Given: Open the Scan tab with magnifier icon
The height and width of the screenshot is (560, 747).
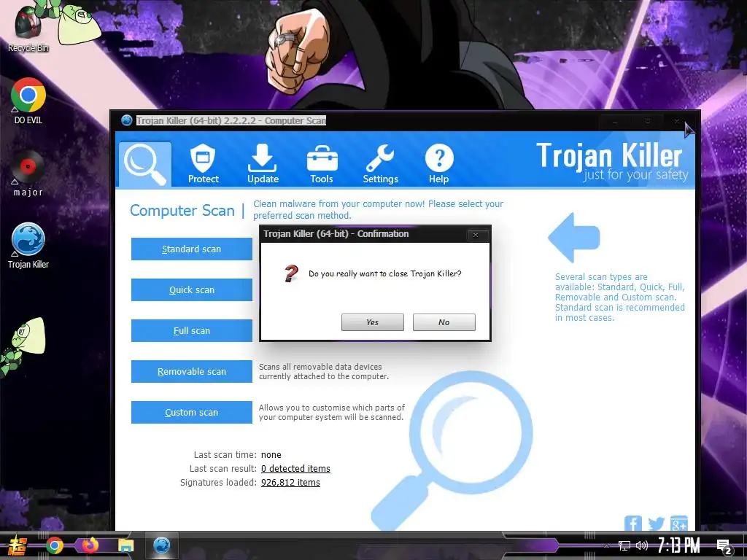Looking at the screenshot, I should [145, 164].
